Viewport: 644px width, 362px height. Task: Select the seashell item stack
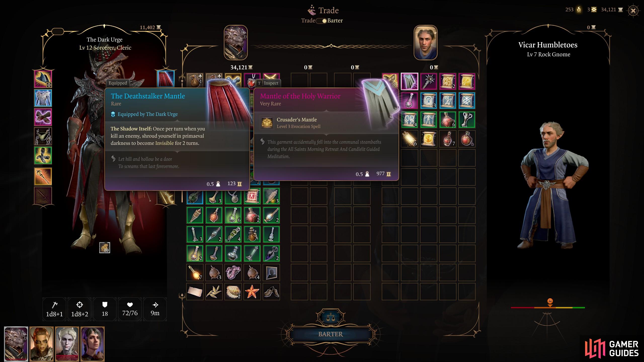tap(233, 292)
